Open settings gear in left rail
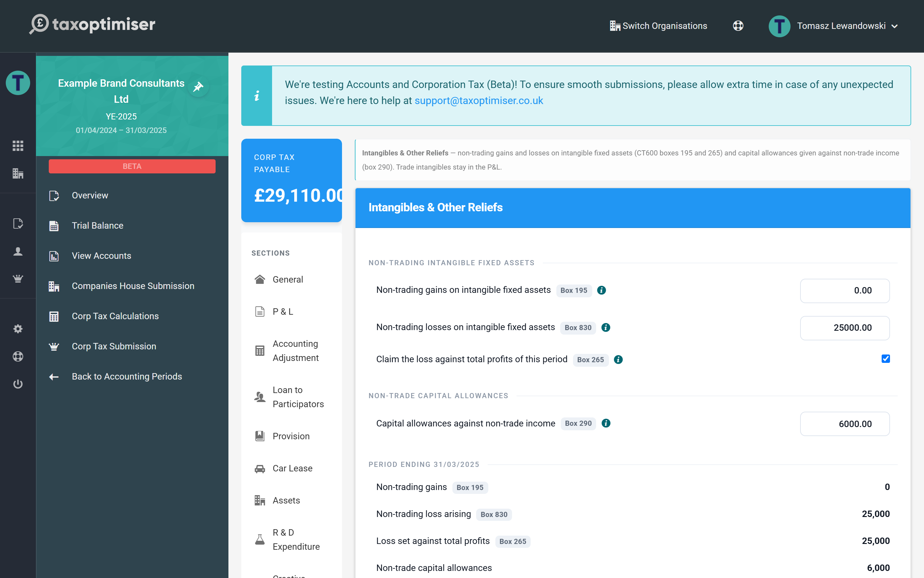Viewport: 924px width, 578px height. pyautogui.click(x=18, y=329)
